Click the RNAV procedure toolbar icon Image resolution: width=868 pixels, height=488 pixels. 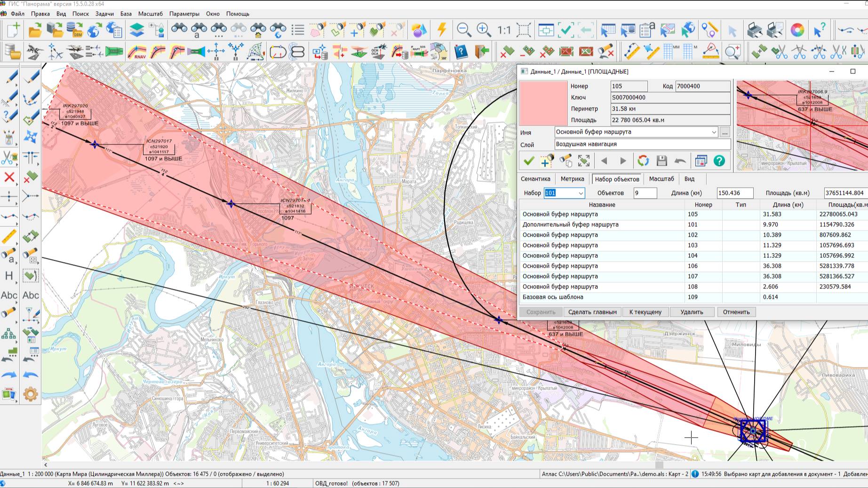click(137, 51)
